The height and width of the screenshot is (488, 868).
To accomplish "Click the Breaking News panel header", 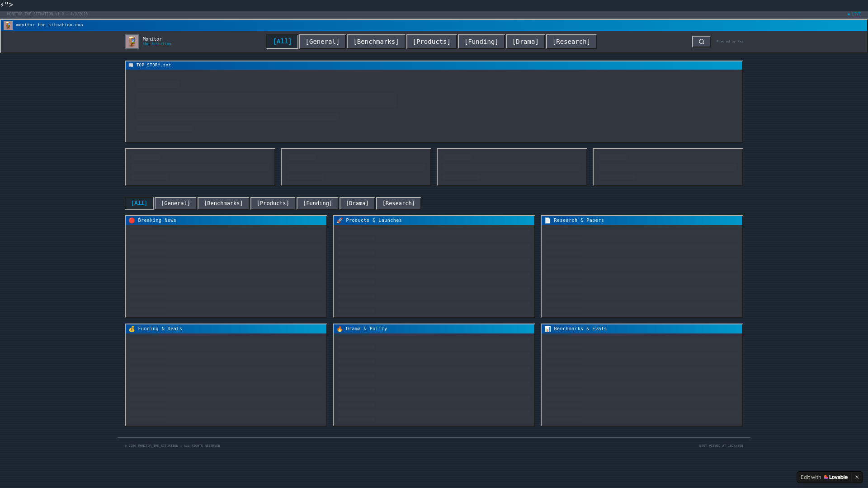I will 226,221.
